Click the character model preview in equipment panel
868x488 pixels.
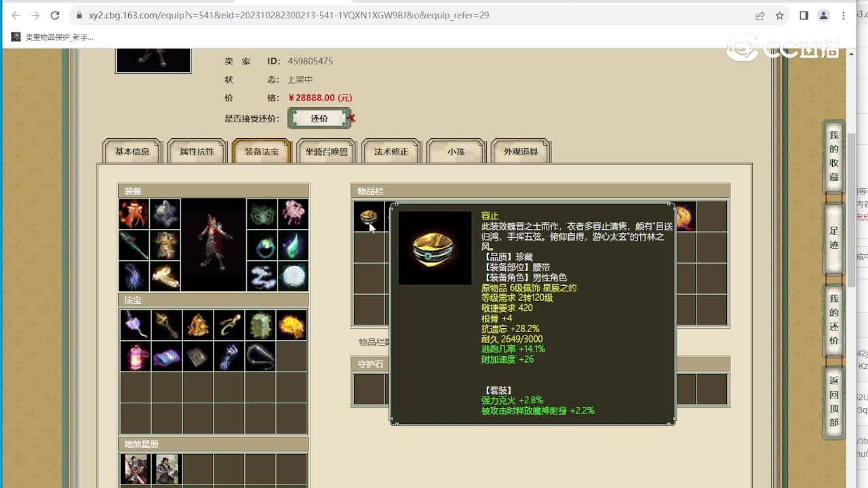point(214,245)
